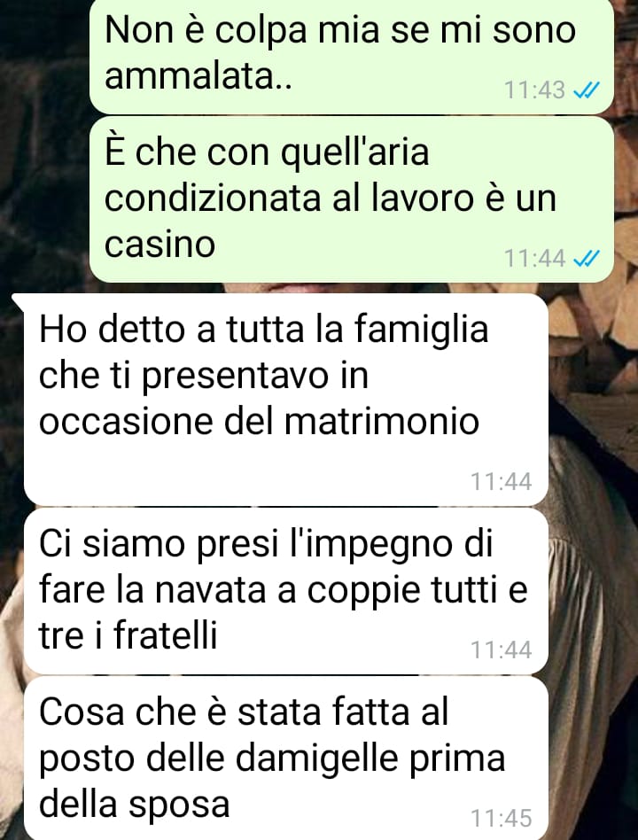Tap the words 'posto delle damigelle prima'

[x=272, y=759]
